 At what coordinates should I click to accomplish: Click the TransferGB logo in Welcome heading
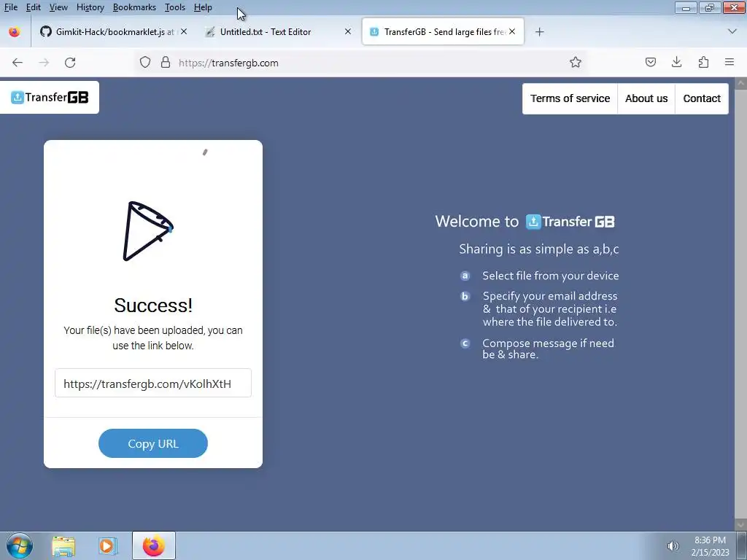pyautogui.click(x=570, y=222)
